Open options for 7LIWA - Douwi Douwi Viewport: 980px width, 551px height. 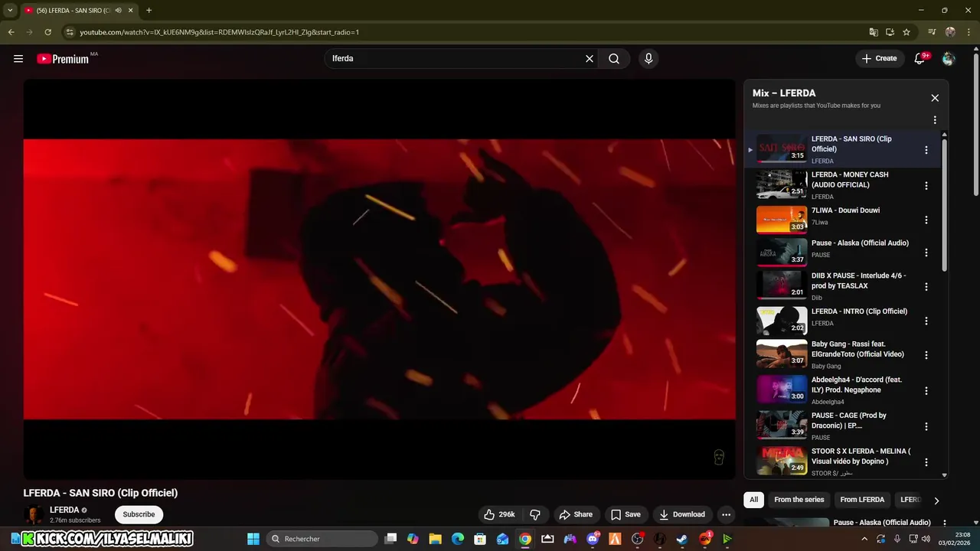pyautogui.click(x=926, y=220)
